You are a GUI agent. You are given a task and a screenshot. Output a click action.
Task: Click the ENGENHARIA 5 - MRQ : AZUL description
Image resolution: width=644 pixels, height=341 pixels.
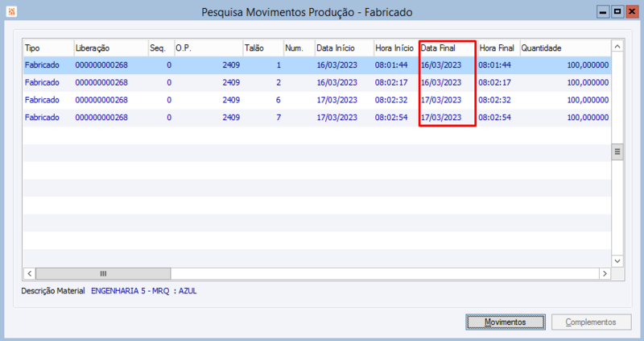point(144,291)
